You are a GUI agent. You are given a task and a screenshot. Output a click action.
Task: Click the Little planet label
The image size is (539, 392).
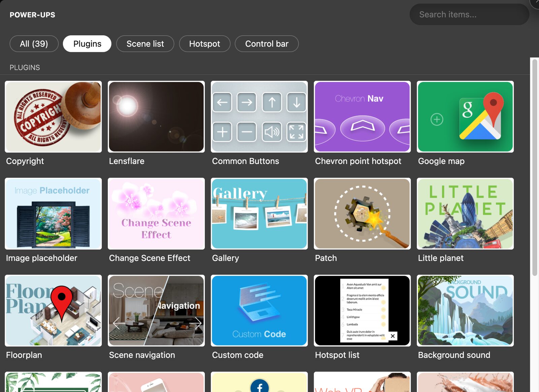point(441,258)
